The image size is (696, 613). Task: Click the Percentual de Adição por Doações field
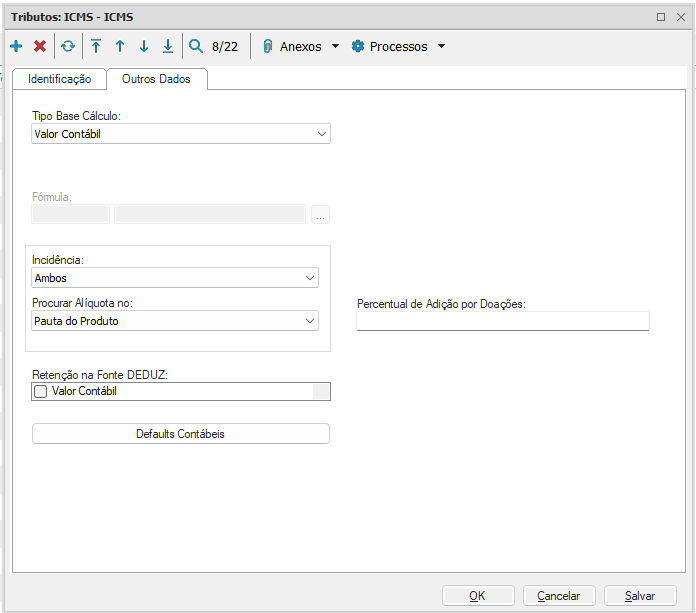click(x=502, y=321)
